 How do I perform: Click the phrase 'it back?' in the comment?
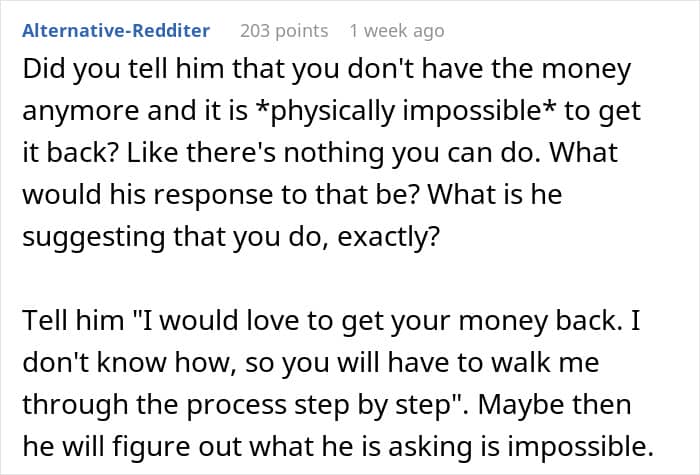point(71,152)
